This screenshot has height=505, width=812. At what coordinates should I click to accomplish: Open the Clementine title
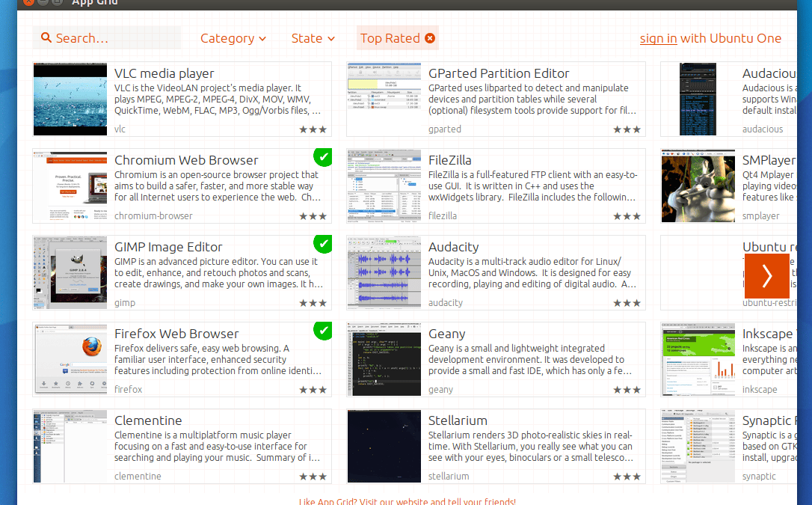[x=148, y=420]
